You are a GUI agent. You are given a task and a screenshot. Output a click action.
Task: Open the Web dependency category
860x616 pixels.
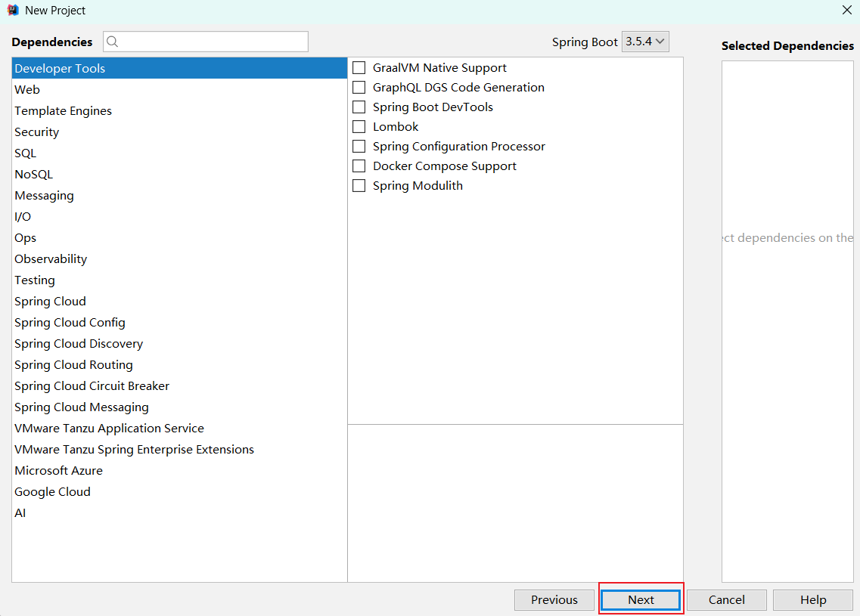coord(179,89)
